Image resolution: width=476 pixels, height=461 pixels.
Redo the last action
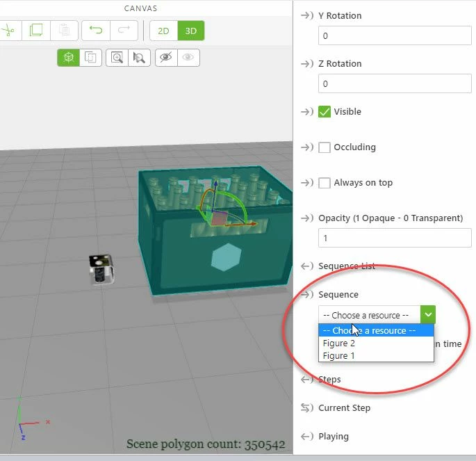(x=124, y=31)
